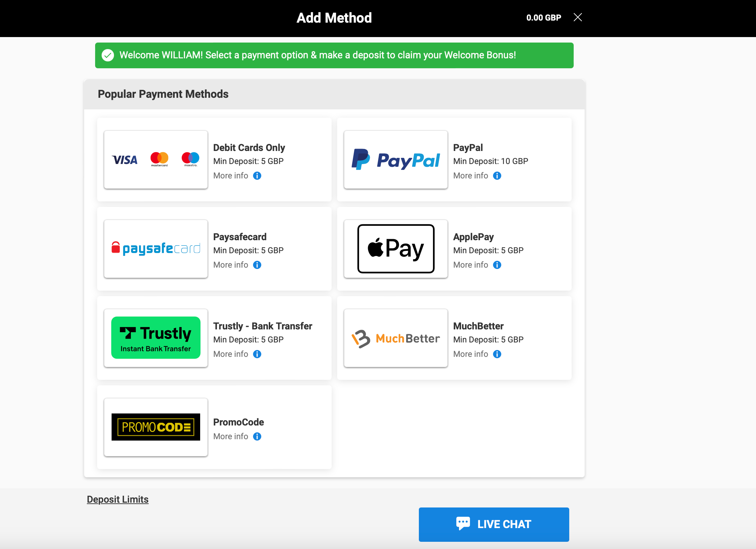Click the Debit Cards Only title
Screen dimensions: 756x549
(249, 148)
